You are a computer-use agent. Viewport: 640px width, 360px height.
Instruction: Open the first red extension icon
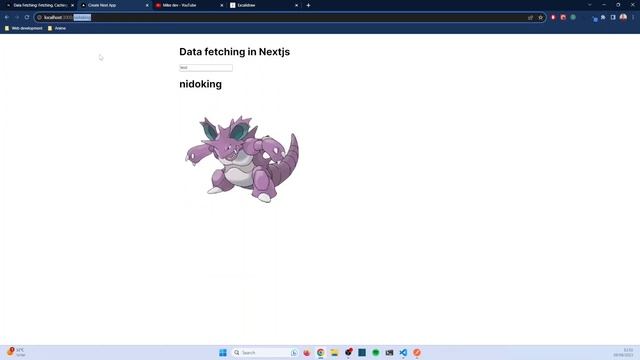[x=553, y=18]
